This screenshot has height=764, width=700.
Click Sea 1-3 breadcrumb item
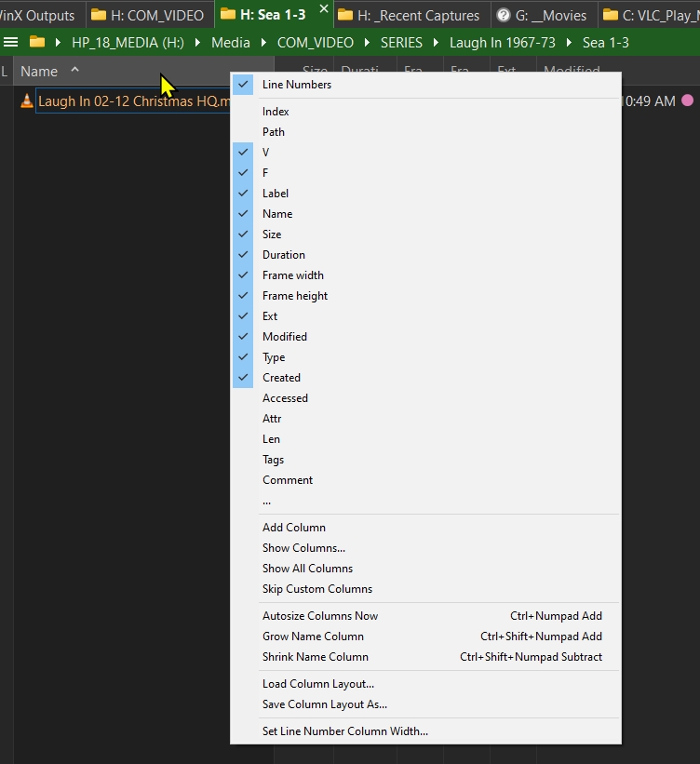tap(605, 43)
